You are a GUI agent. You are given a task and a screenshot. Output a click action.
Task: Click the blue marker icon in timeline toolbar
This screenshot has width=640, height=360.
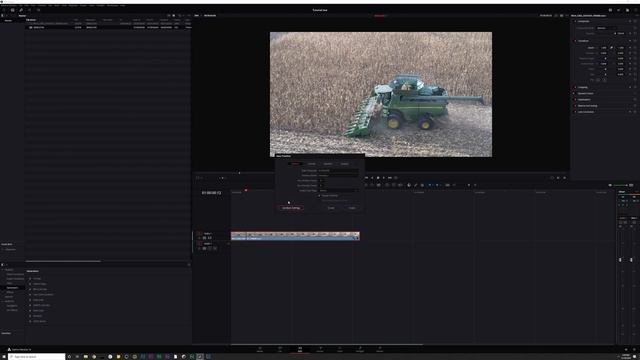pyautogui.click(x=437, y=185)
